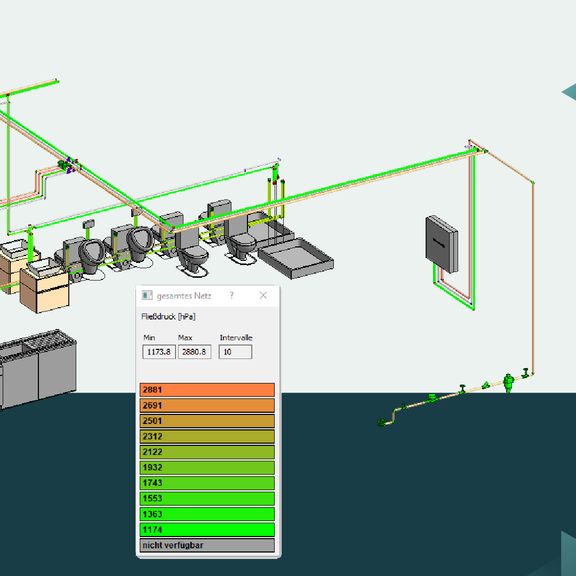Image resolution: width=576 pixels, height=576 pixels.
Task: Pick the 2312 color swatch
Action: tap(207, 436)
